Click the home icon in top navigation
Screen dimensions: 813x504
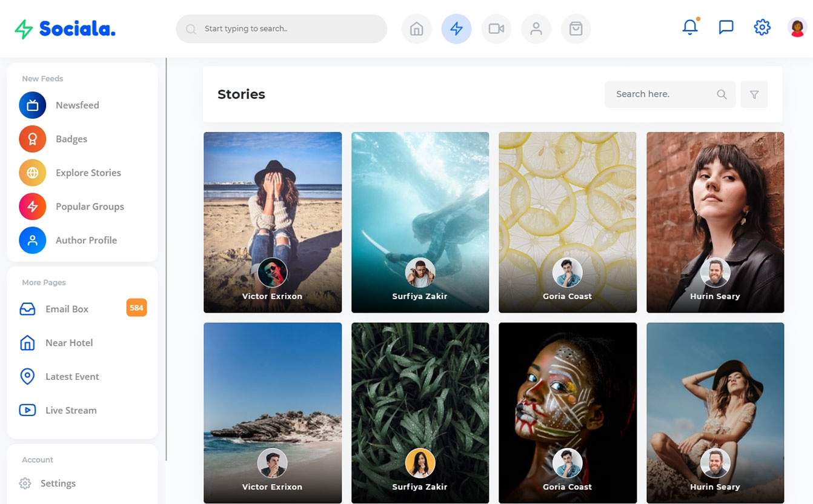coord(416,29)
